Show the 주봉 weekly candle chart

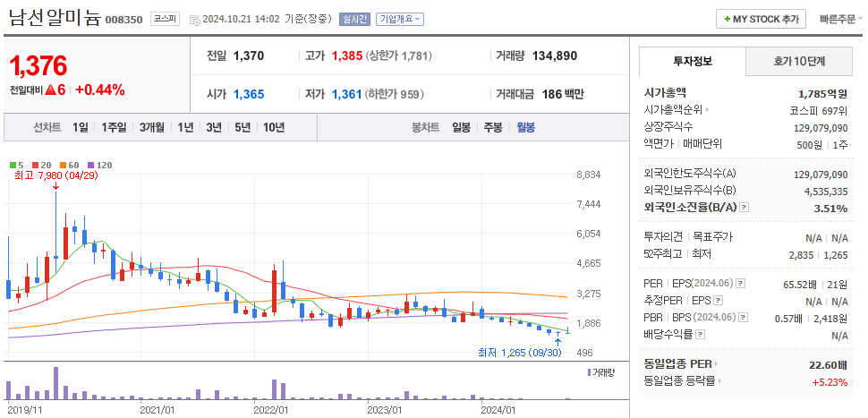pyautogui.click(x=493, y=127)
